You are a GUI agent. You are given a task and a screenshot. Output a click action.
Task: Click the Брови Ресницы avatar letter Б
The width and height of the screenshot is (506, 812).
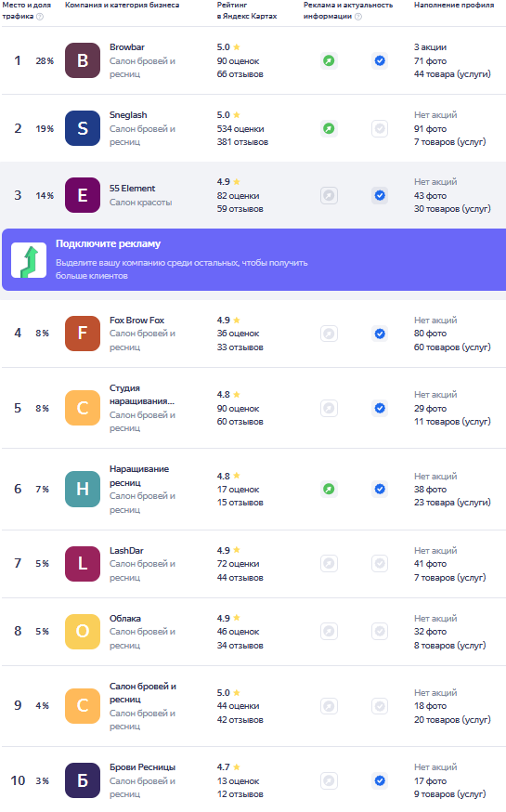(83, 780)
